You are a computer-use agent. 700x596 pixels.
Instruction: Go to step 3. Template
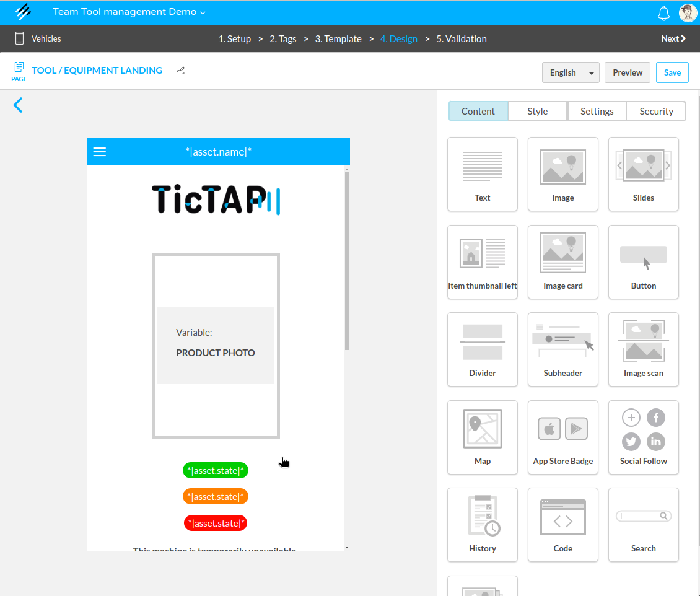338,39
